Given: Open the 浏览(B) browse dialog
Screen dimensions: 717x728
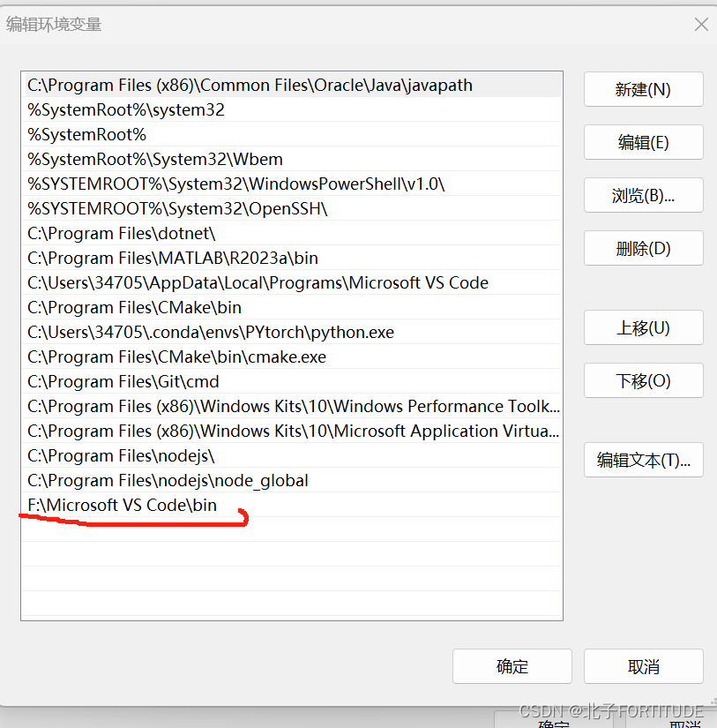Looking at the screenshot, I should pyautogui.click(x=643, y=195).
